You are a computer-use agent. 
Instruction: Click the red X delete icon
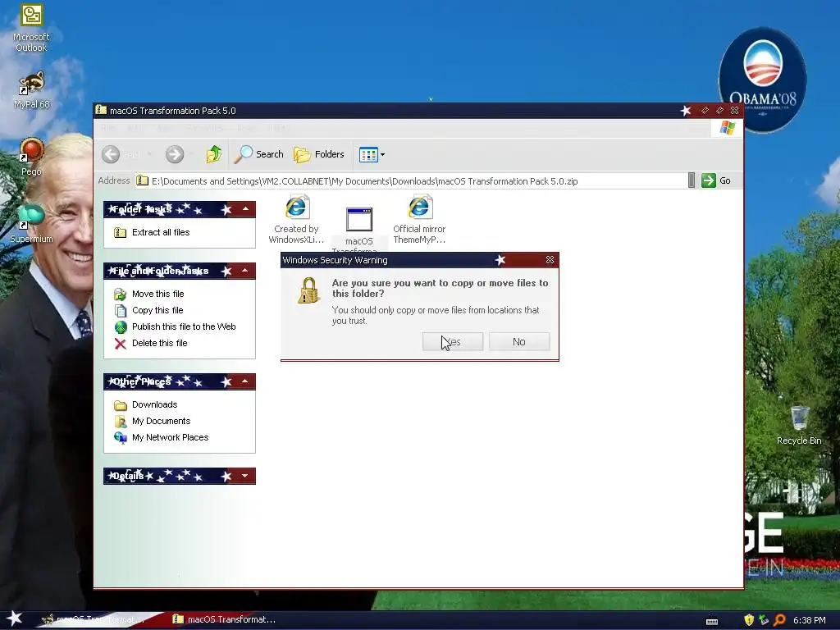coord(121,344)
